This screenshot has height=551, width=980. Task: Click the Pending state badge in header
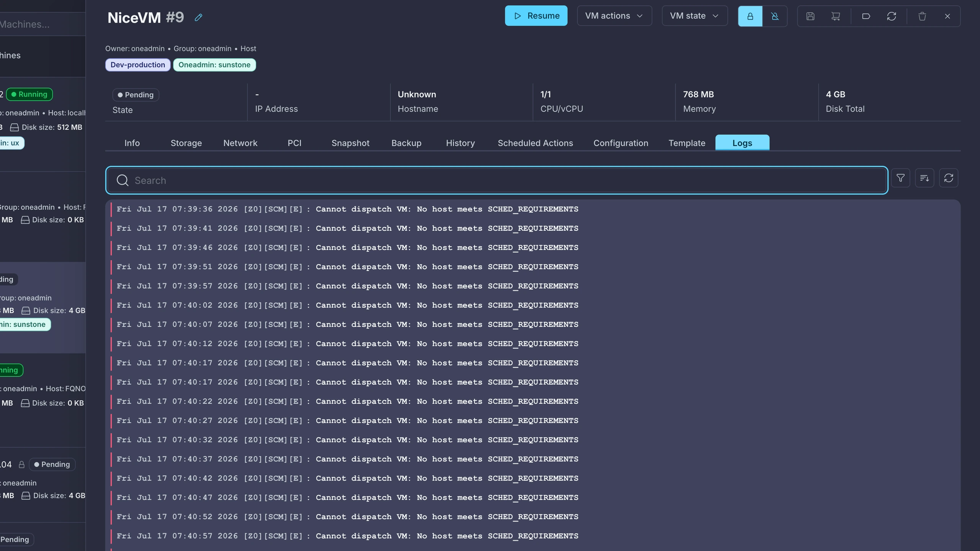pyautogui.click(x=136, y=95)
